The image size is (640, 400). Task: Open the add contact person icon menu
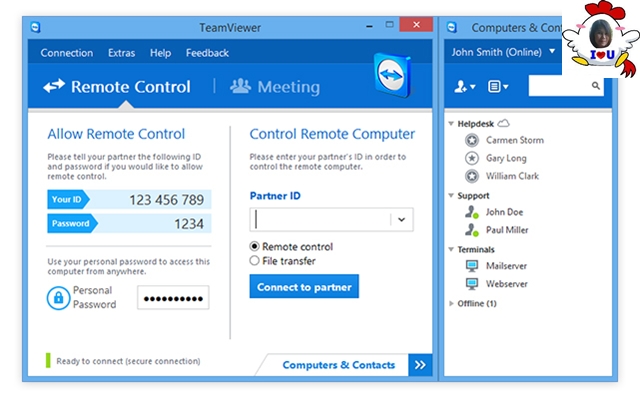(464, 87)
